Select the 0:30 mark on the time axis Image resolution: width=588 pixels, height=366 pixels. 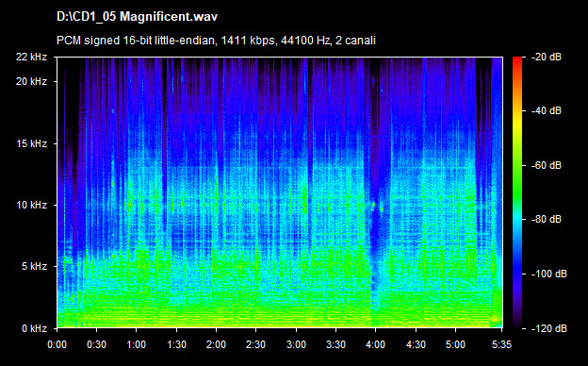coord(96,344)
